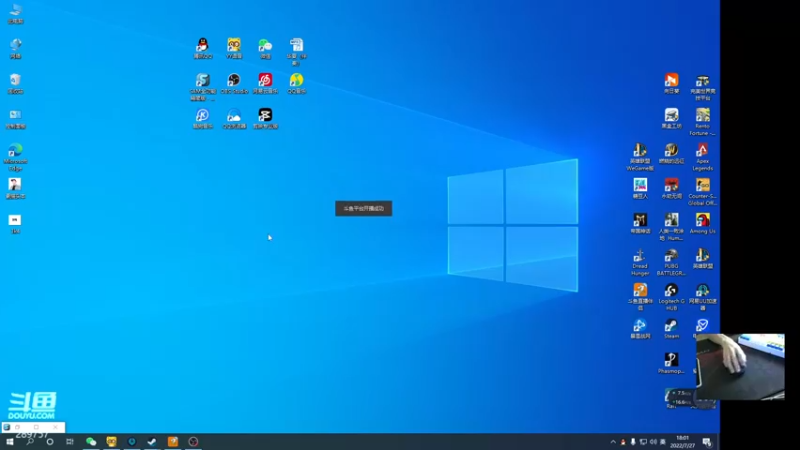Launch the NetEase UU accelerator shortcut
This screenshot has width=800, height=450.
click(x=703, y=297)
